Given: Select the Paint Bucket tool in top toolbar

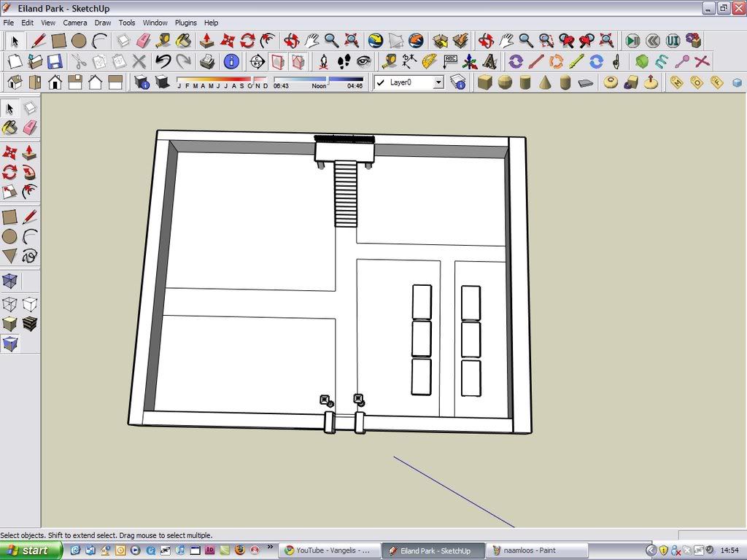Looking at the screenshot, I should [183, 41].
